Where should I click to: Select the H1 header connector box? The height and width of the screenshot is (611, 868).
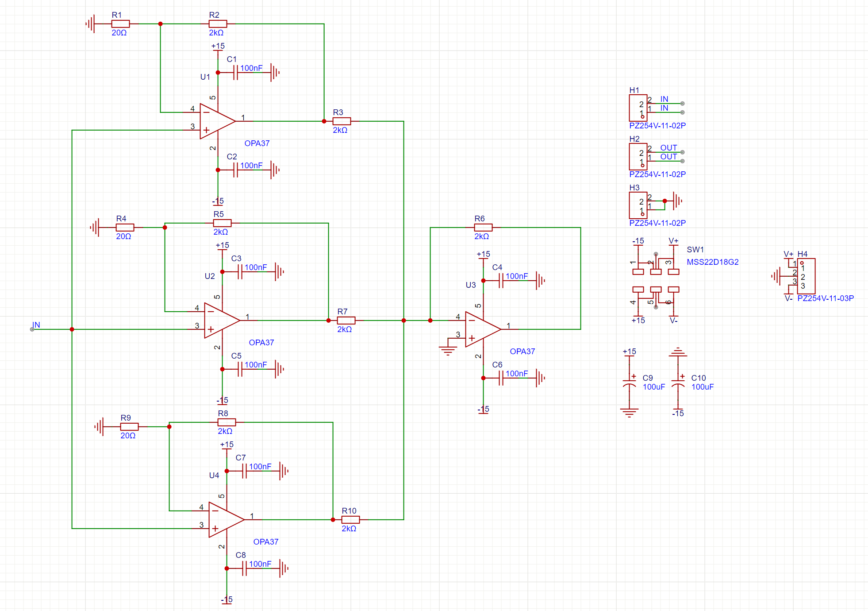coord(638,108)
